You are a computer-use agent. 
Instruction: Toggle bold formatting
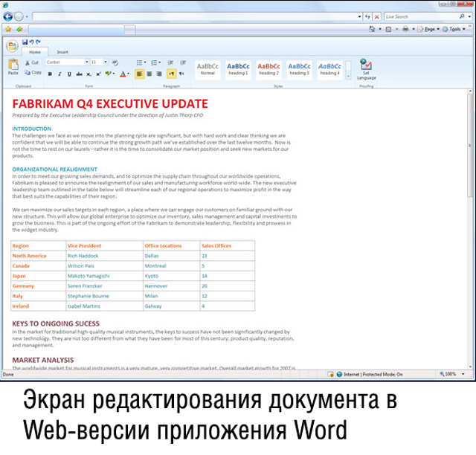click(x=50, y=74)
